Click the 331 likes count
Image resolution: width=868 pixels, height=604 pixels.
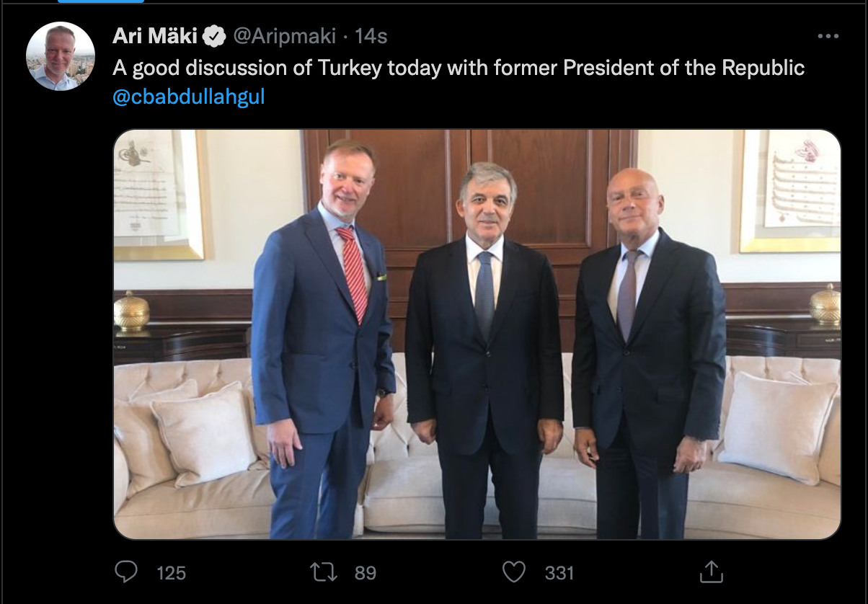click(x=559, y=573)
